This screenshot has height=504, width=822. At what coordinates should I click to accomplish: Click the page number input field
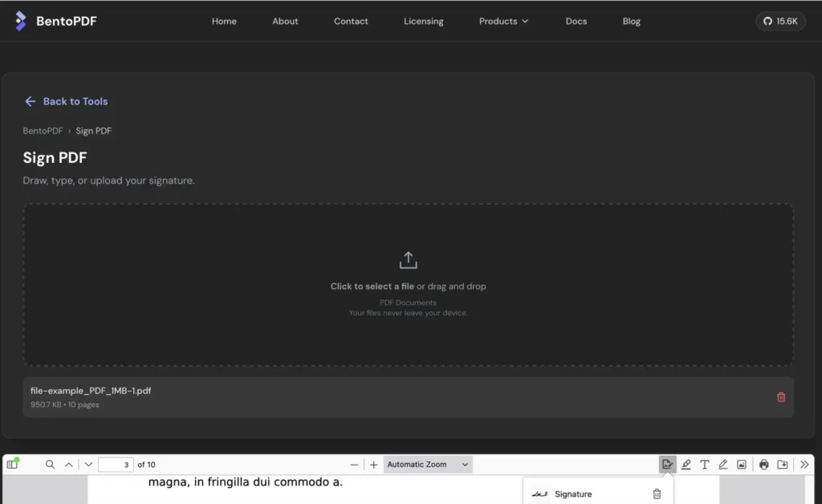pyautogui.click(x=116, y=464)
